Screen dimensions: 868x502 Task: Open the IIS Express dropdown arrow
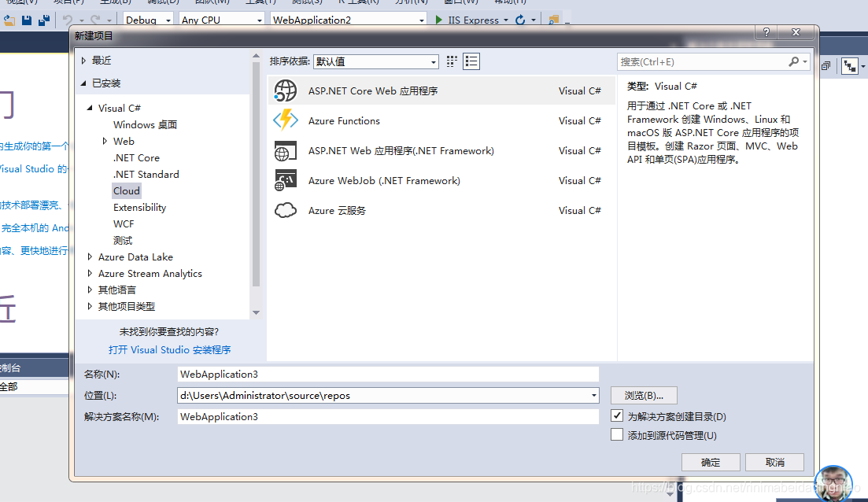click(x=506, y=20)
